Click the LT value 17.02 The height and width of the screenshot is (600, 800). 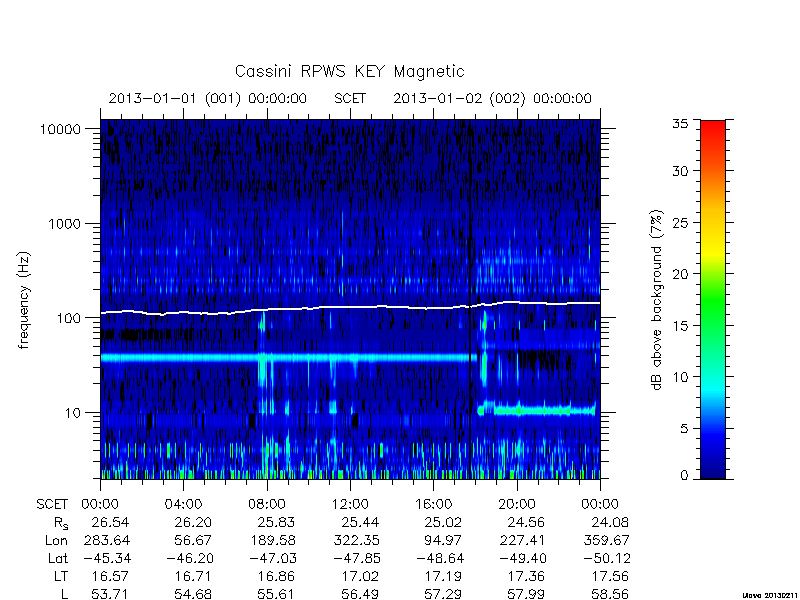tap(360, 576)
